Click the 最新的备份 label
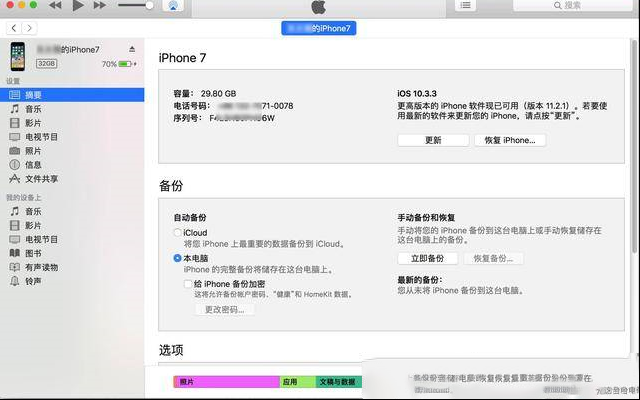 click(x=420, y=280)
